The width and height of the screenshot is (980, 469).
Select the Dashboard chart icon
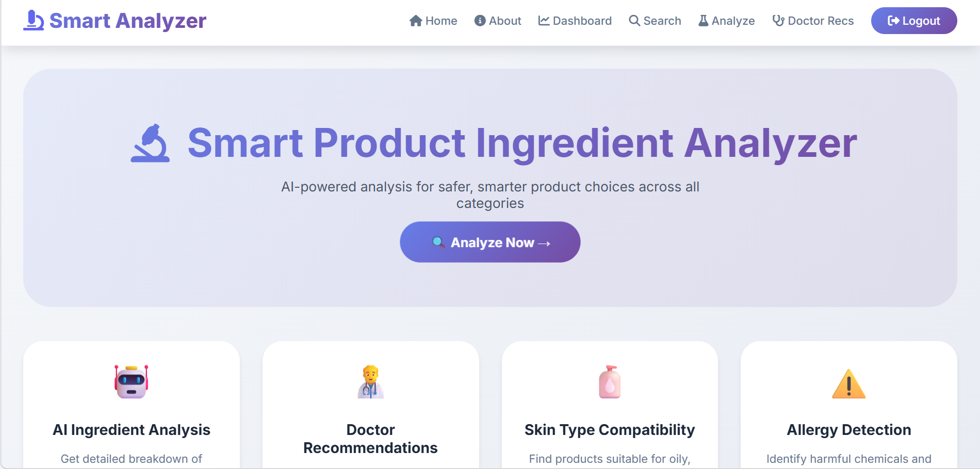click(543, 21)
